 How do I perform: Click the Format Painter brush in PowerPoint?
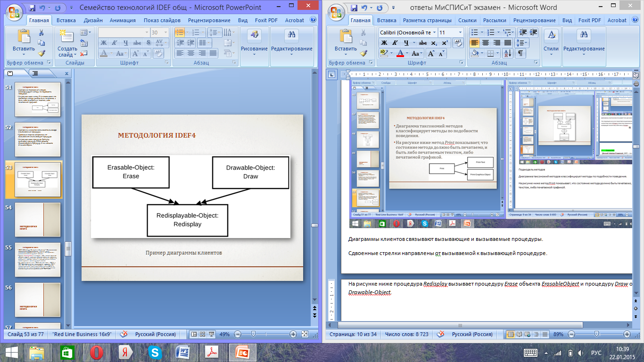(x=41, y=54)
